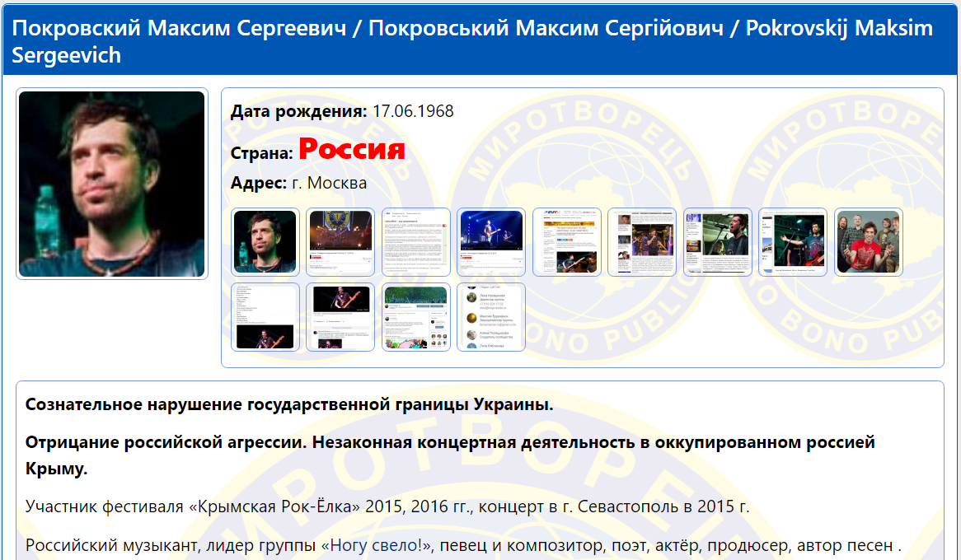The image size is (961, 560).
Task: Click the Российский музыкант description line
Action: (463, 544)
